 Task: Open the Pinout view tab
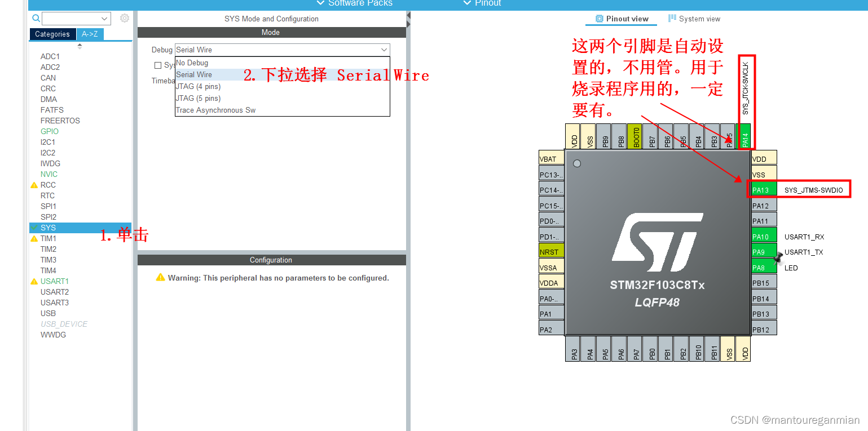point(622,19)
